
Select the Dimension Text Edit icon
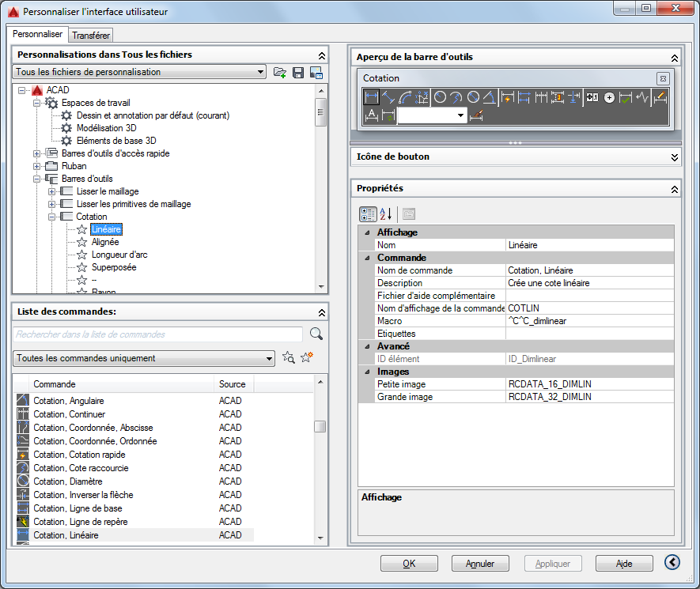coord(372,115)
